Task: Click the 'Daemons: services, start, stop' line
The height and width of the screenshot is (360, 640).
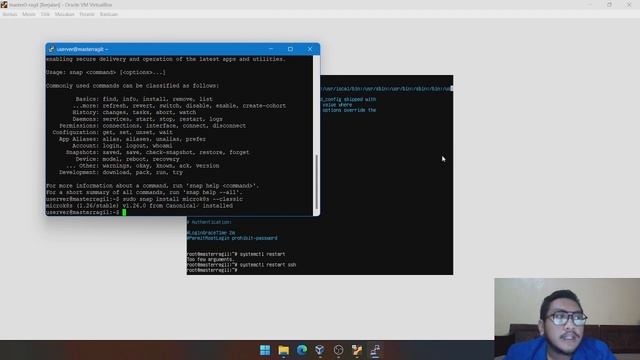Action: [148, 119]
